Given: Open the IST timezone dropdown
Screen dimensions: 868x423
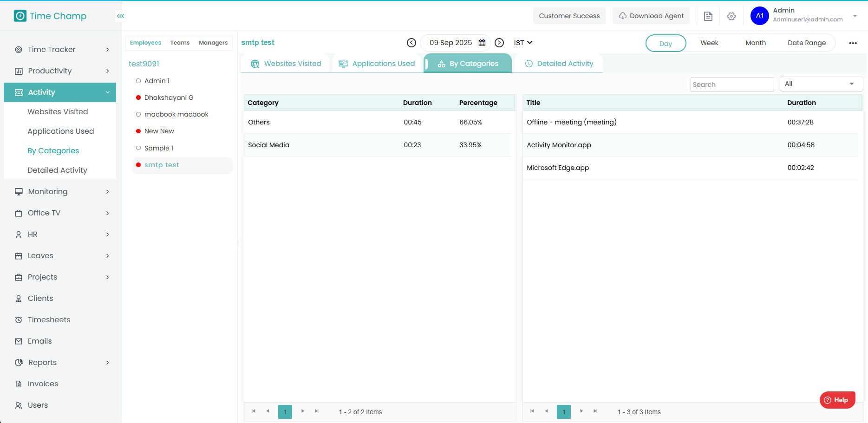Looking at the screenshot, I should (x=523, y=43).
